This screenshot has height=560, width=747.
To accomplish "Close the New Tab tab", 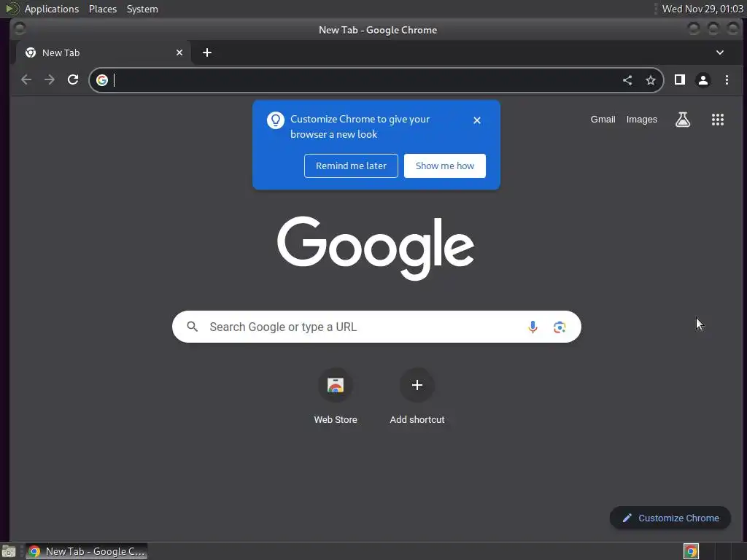I will pos(179,52).
